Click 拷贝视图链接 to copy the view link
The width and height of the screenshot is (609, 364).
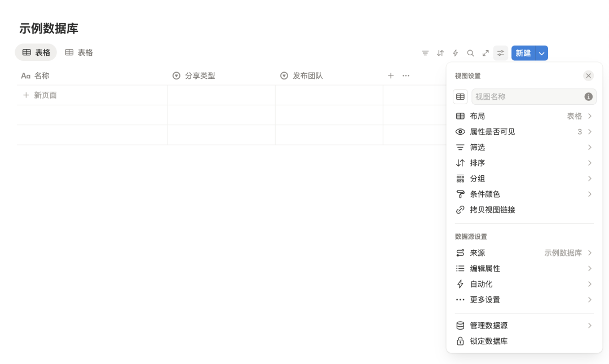pyautogui.click(x=492, y=210)
